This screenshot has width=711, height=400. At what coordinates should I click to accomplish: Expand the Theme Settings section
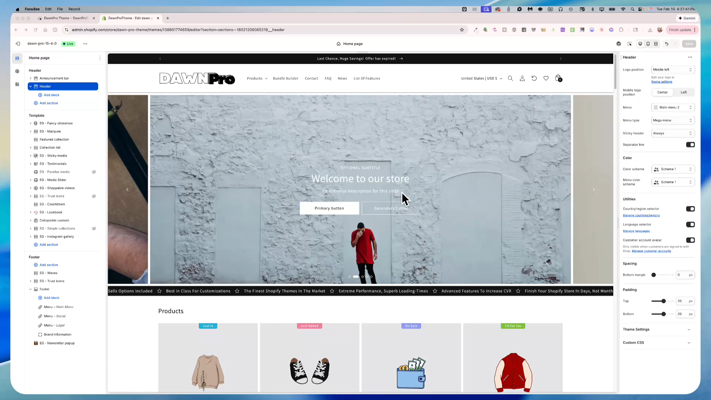(x=658, y=329)
